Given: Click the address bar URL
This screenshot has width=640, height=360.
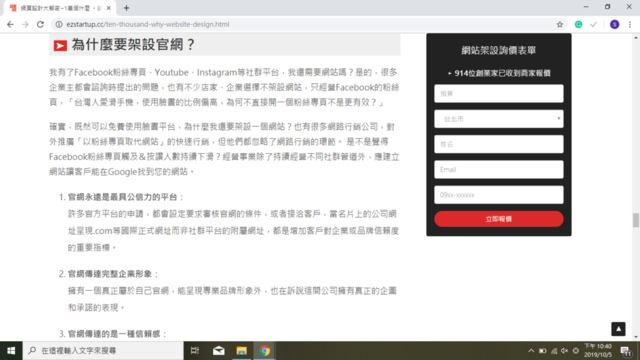Looking at the screenshot, I should point(148,24).
